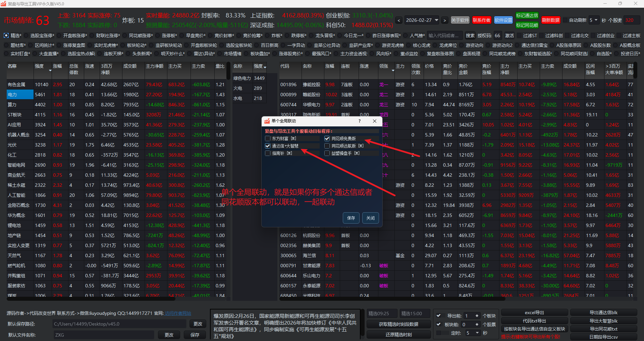Advance to next date with right arrow

click(x=444, y=20)
